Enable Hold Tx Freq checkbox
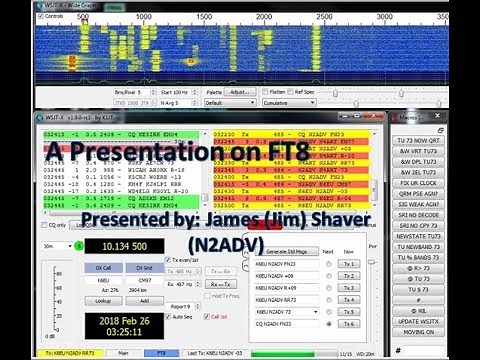The height and width of the screenshot is (360, 480). tap(207, 296)
